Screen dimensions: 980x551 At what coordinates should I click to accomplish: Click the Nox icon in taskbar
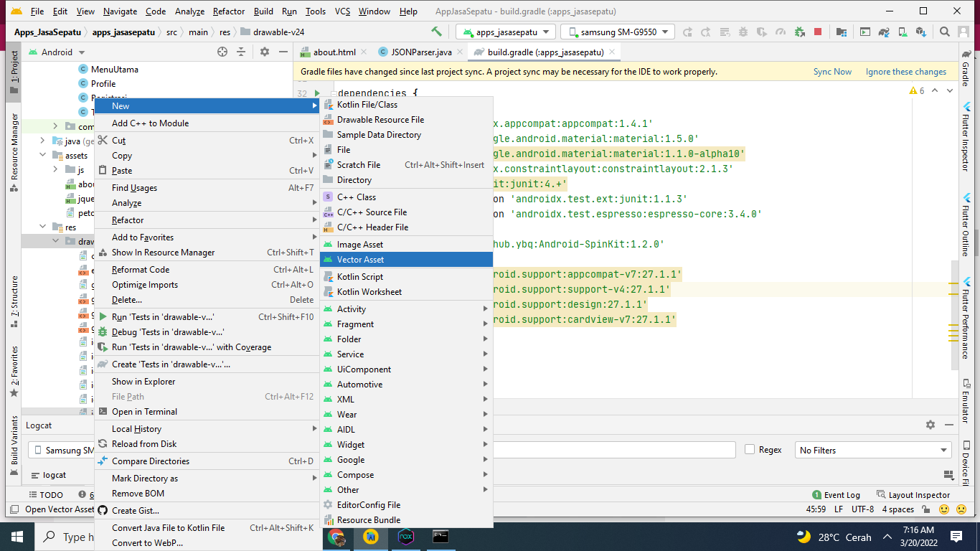tap(405, 536)
